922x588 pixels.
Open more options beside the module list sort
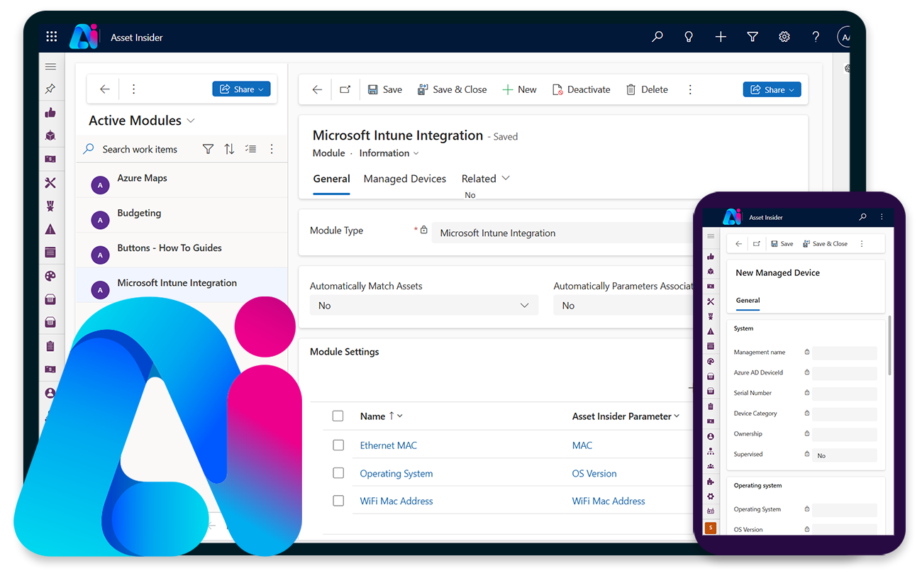click(x=272, y=149)
